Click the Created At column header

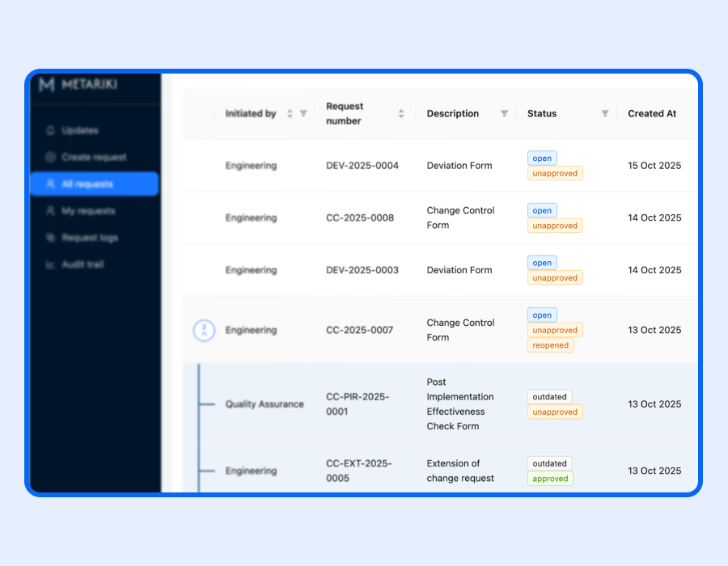coord(651,114)
